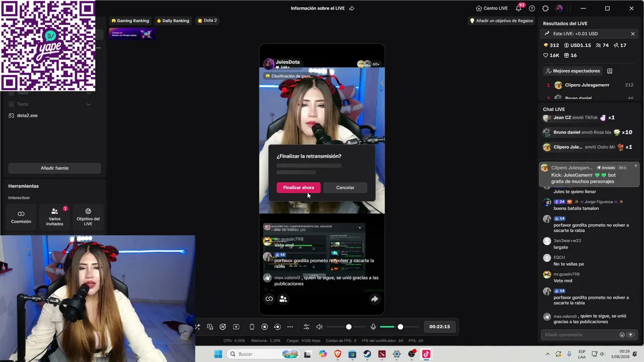Click the add-screen plus icon in the toolbar
The height and width of the screenshot is (362, 644).
pos(236,327)
